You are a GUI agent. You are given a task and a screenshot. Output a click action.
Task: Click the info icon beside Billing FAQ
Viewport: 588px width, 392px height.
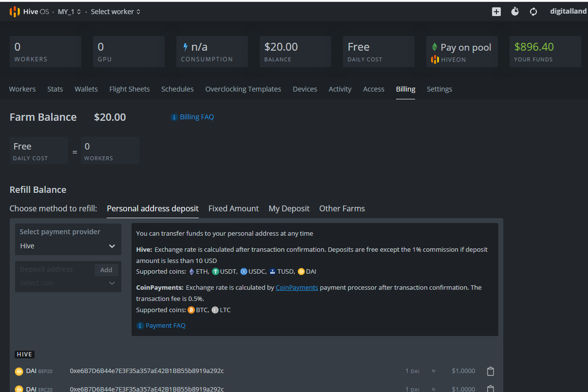coord(174,117)
